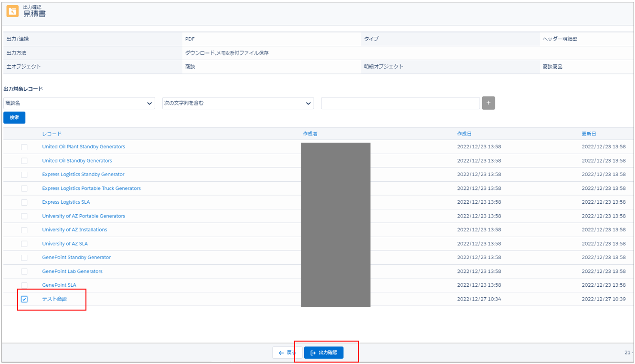The height and width of the screenshot is (364, 635).
Task: Click the 更新日 column header
Action: [x=589, y=134]
